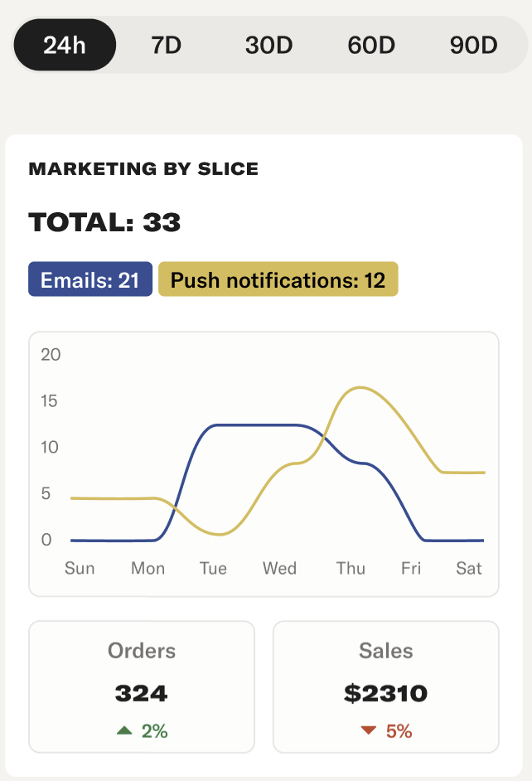Click the Wed label on the x-axis

click(x=279, y=569)
